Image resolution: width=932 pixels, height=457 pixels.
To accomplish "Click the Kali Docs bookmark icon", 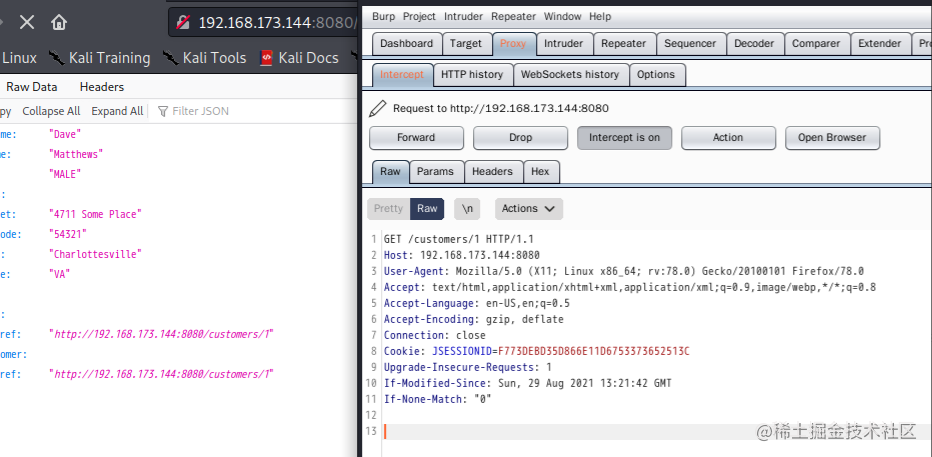I will pyautogui.click(x=267, y=58).
